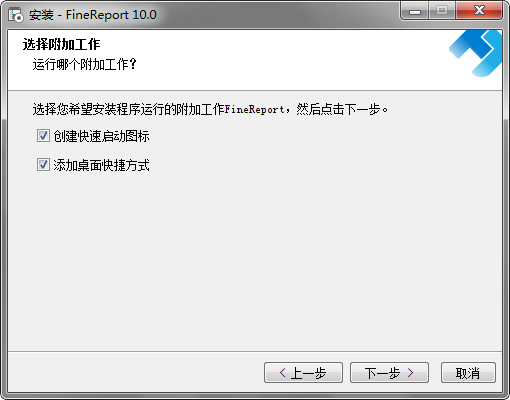The image size is (510, 400).
Task: Cancel installation with 取消 button
Action: click(468, 372)
